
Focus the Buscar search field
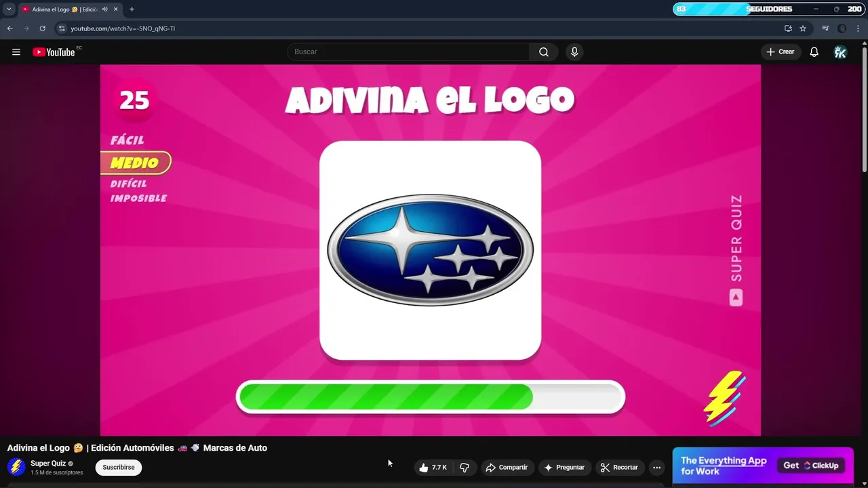(x=408, y=52)
